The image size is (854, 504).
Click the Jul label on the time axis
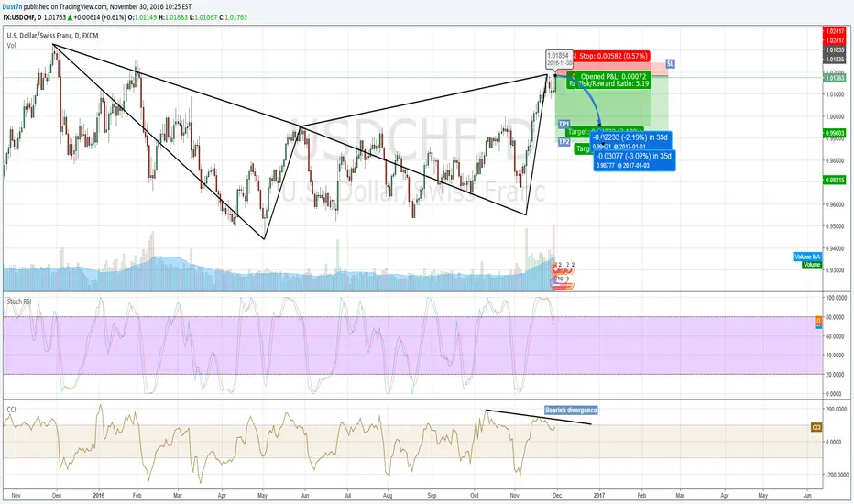pos(347,495)
